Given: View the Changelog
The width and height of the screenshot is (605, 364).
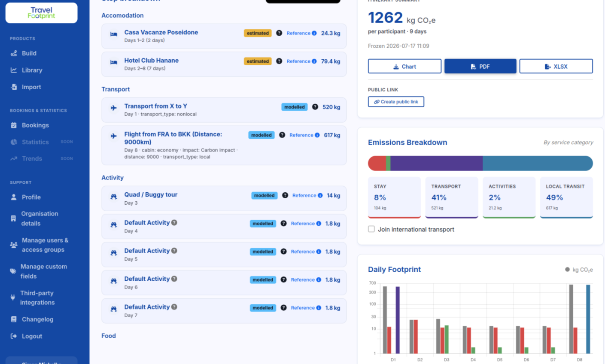Looking at the screenshot, I should coord(37,319).
